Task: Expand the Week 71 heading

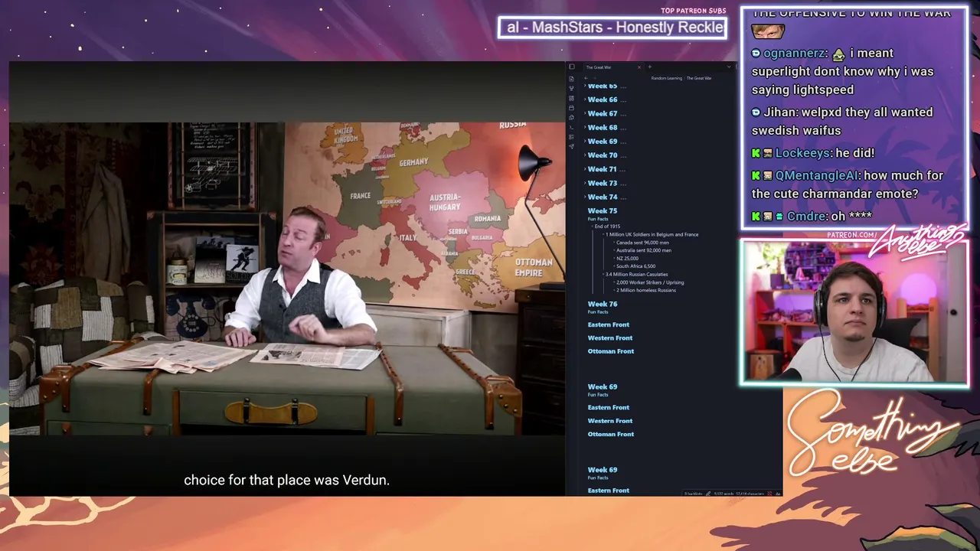Action: pyautogui.click(x=585, y=169)
